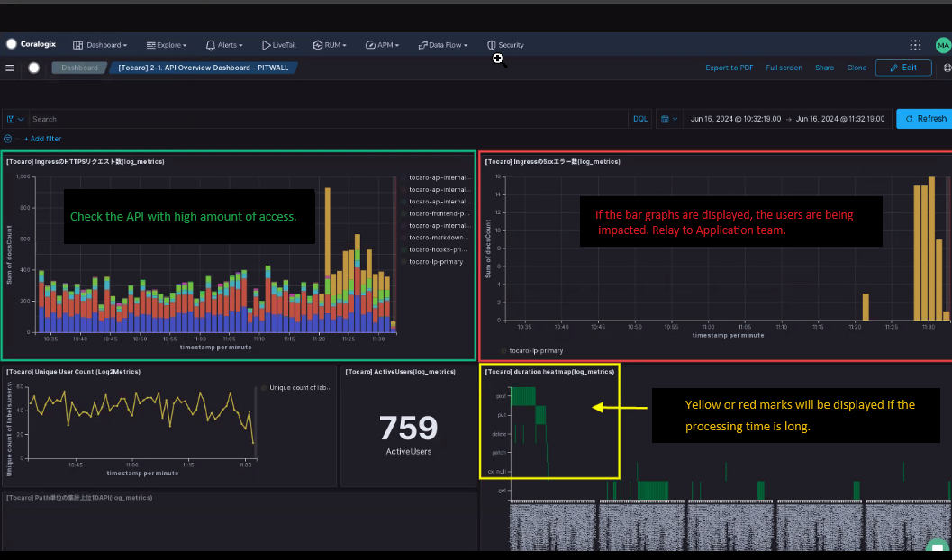Select the Dashboard breadcrumb tab
This screenshot has height=560, width=952.
[79, 68]
